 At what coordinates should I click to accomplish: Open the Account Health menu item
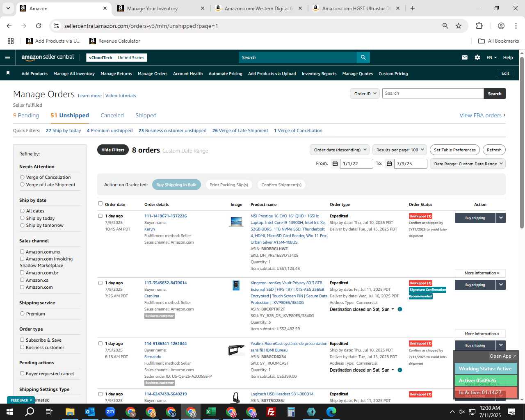(x=188, y=74)
